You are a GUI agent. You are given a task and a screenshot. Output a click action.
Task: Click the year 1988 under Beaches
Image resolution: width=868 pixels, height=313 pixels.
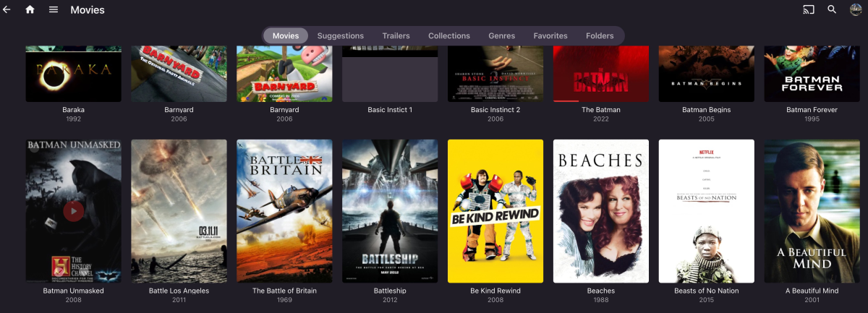(x=601, y=300)
